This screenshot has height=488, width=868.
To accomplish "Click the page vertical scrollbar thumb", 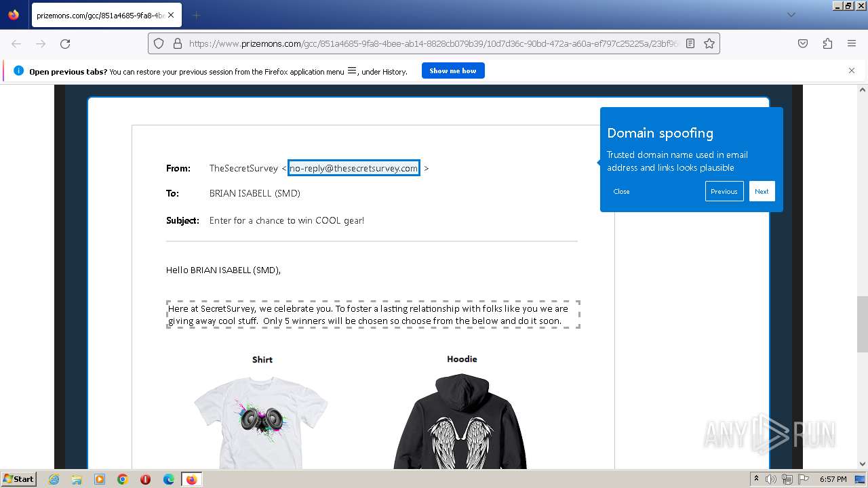I will click(863, 324).
